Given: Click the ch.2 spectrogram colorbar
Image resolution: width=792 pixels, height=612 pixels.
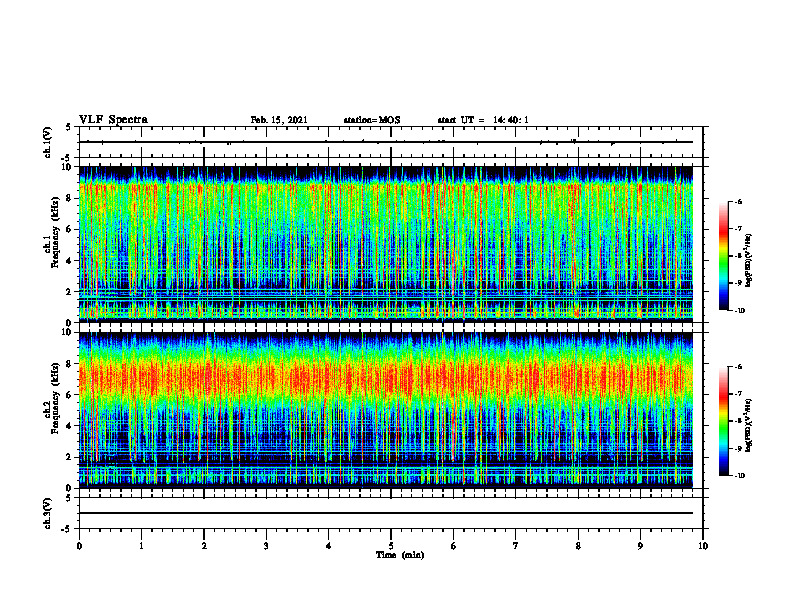Looking at the screenshot, I should pos(723,421).
